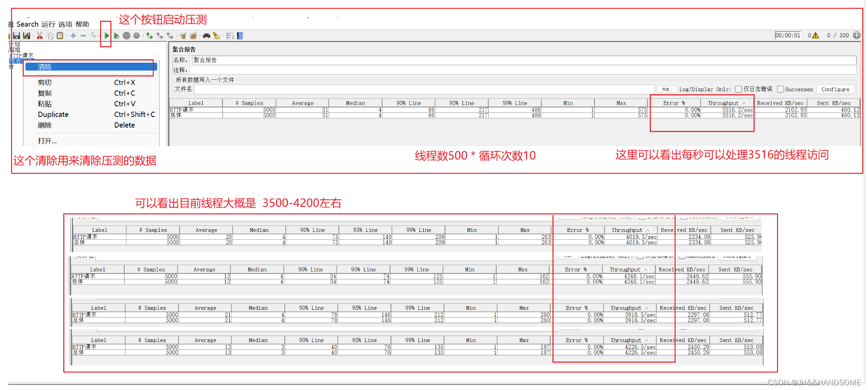The image size is (868, 390).
Task: Click the 名称 field containing 聚合报告
Action: click(x=524, y=60)
